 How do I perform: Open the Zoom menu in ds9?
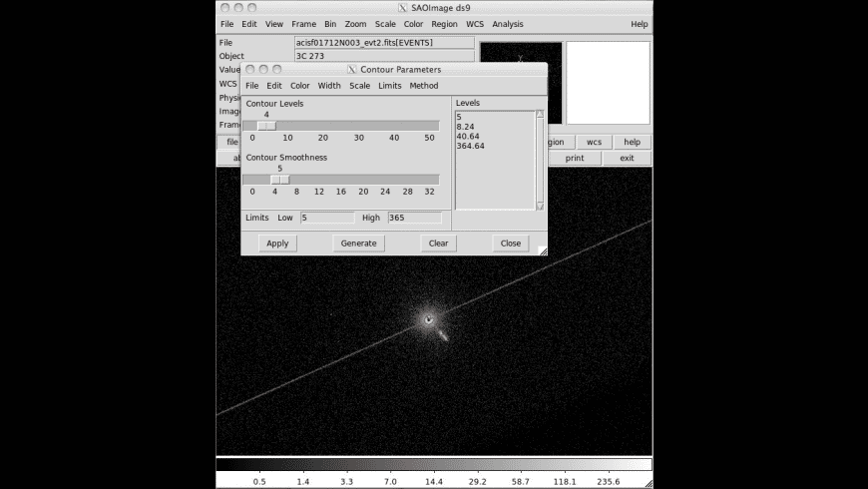355,24
